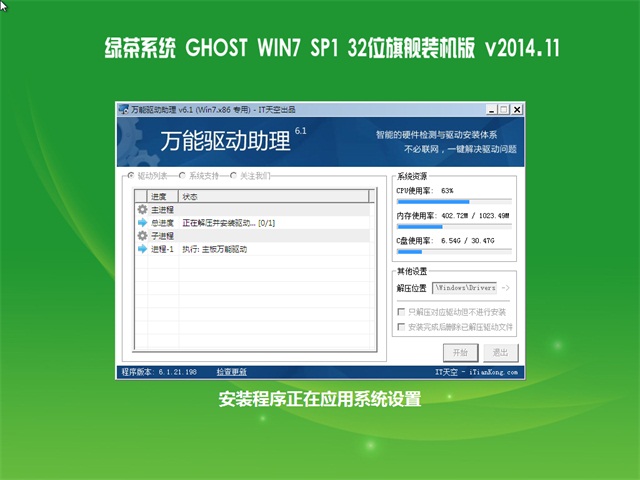Open the IT天空 - iTianKong.com link

coord(476,372)
